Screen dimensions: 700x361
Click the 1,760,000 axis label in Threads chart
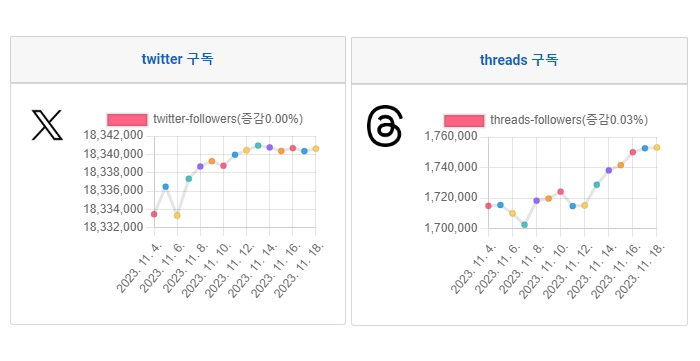pyautogui.click(x=451, y=137)
